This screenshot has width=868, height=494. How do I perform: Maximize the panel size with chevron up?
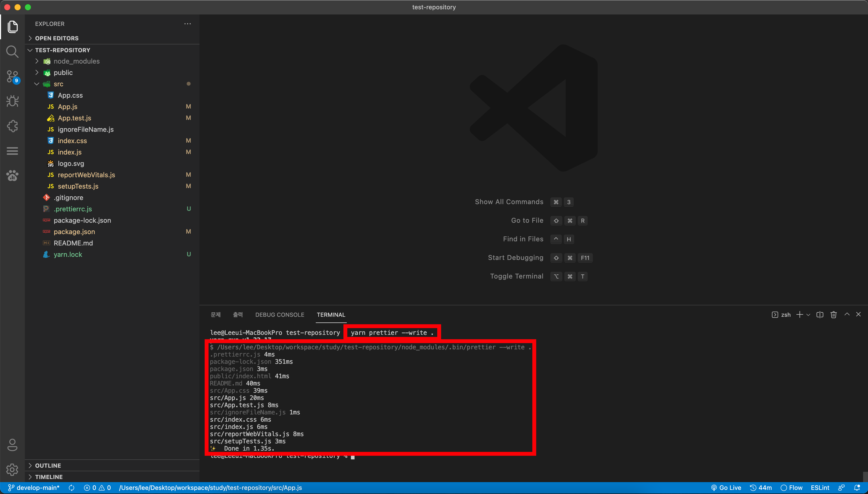point(847,314)
